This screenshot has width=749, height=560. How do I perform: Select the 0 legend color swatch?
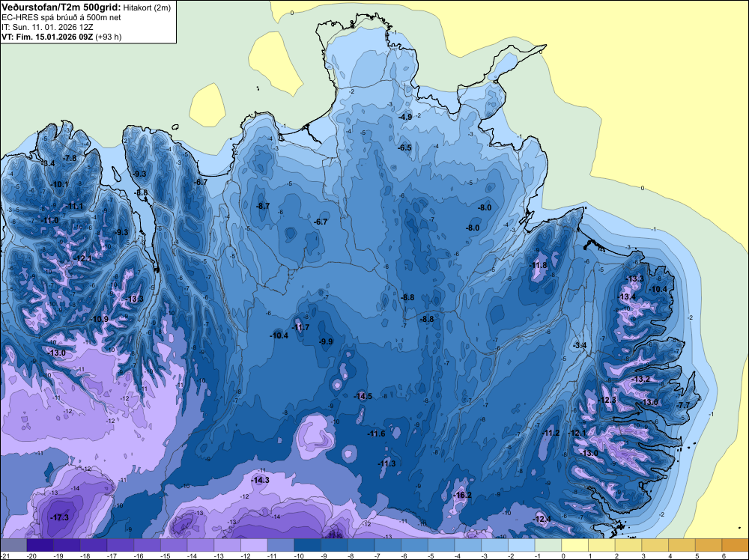pos(575,545)
